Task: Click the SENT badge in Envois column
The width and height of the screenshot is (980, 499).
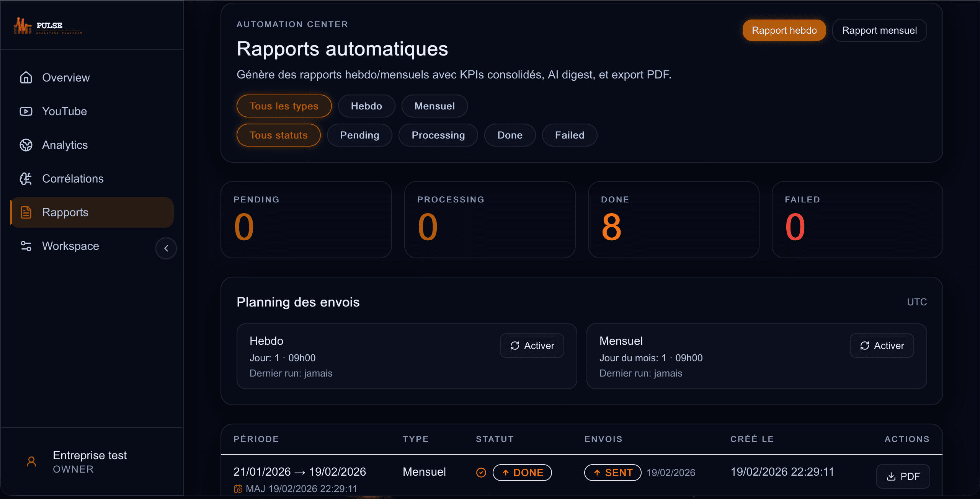Action: point(612,473)
